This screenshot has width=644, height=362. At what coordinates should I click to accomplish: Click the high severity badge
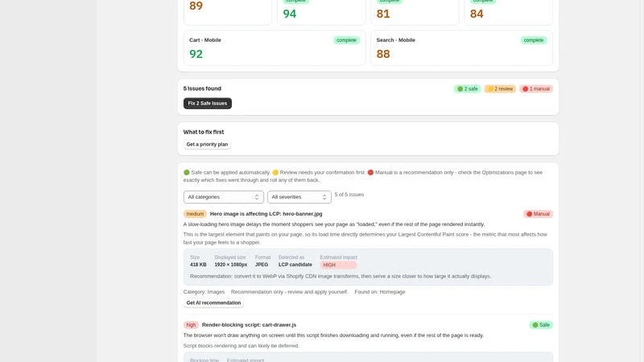coord(191,325)
